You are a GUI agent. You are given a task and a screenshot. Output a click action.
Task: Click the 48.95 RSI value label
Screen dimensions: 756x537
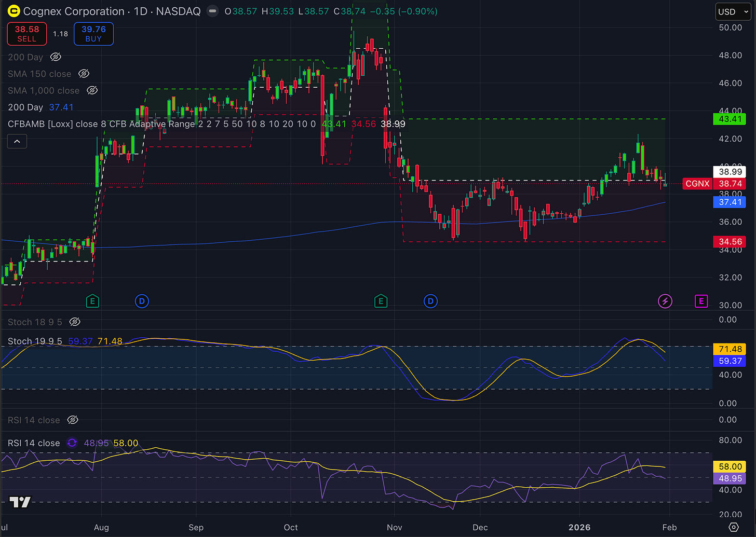click(x=730, y=478)
